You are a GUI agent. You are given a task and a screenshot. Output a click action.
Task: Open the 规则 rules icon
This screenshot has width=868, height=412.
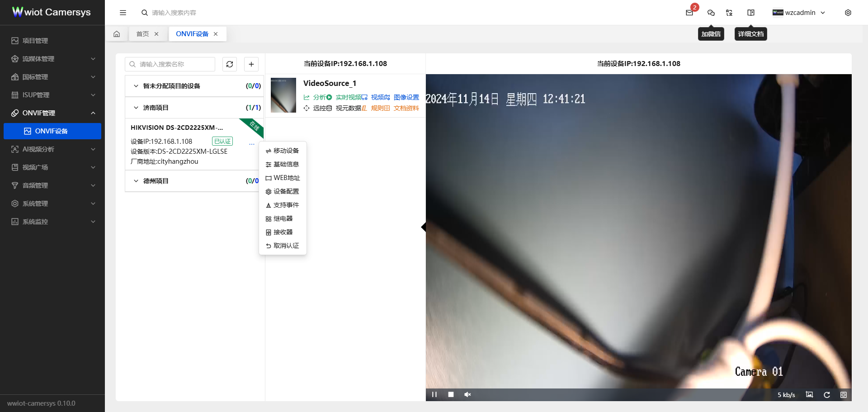tap(380, 109)
